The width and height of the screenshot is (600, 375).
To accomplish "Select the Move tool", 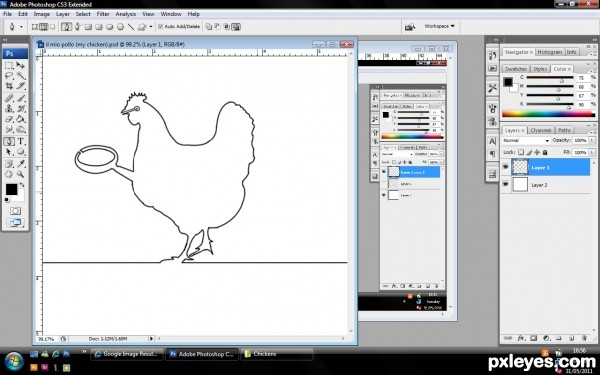I will pos(21,65).
